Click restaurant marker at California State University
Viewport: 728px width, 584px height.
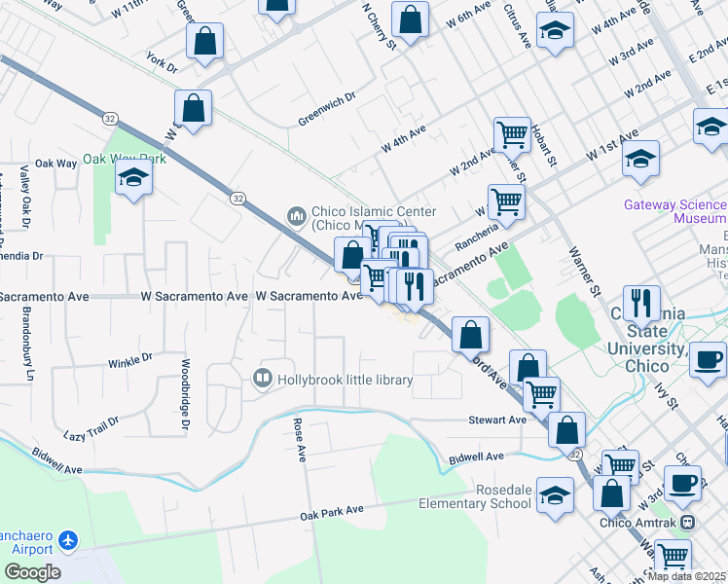tap(641, 305)
